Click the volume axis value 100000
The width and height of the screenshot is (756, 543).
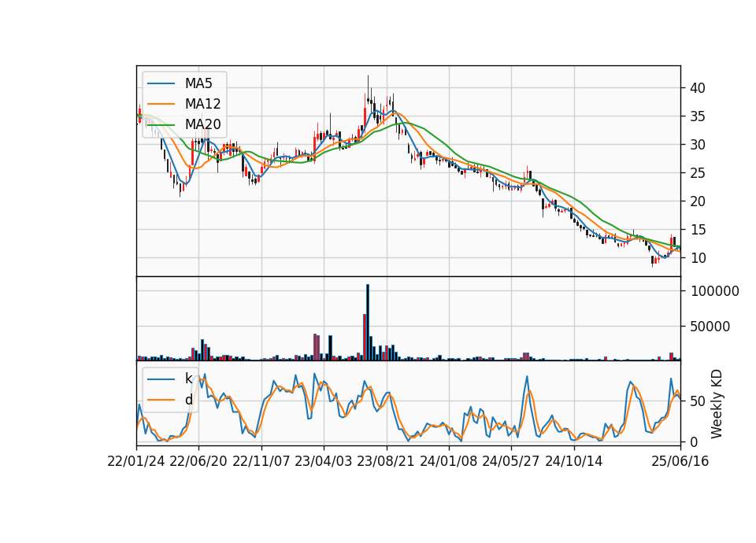pos(715,291)
